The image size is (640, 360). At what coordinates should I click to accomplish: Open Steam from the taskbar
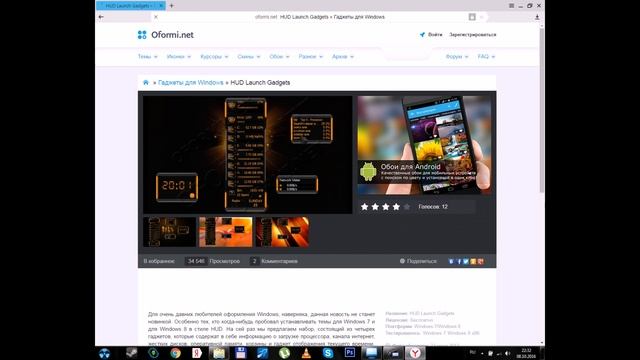click(x=131, y=353)
